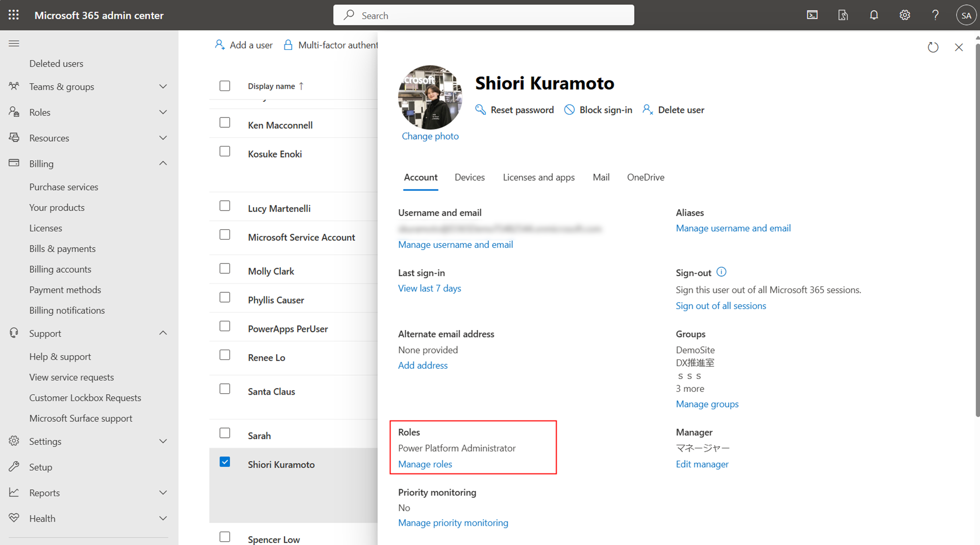Expand the Teams & groups section

[163, 87]
